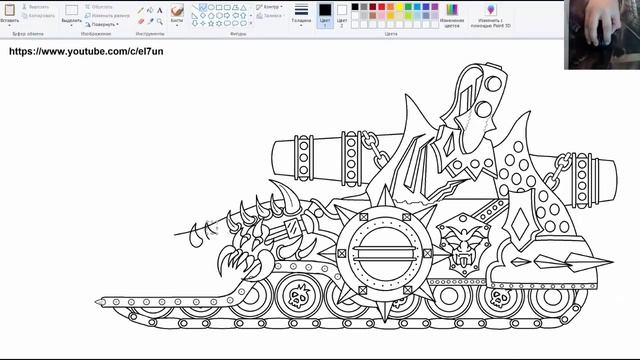Choose the Hexagon shape

(x=219, y=16)
